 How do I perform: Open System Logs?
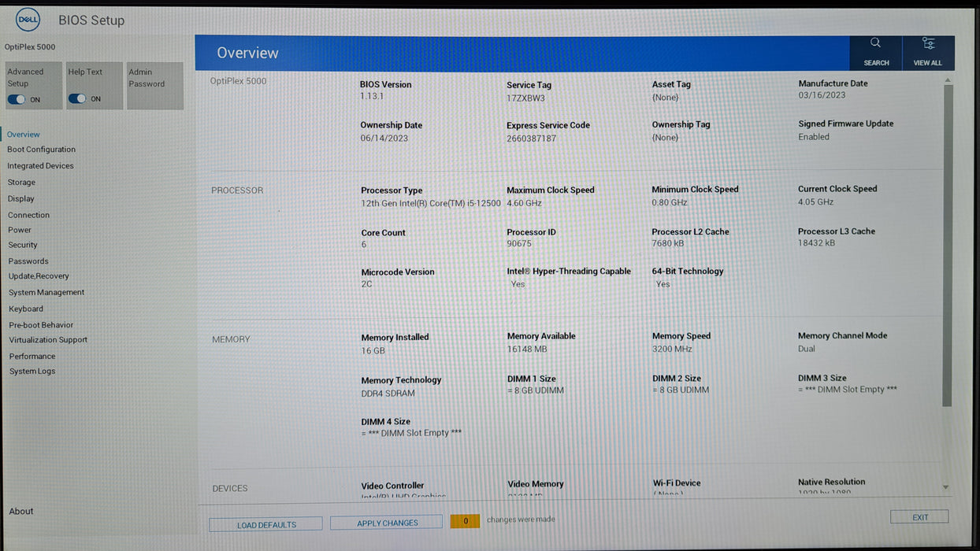(32, 372)
